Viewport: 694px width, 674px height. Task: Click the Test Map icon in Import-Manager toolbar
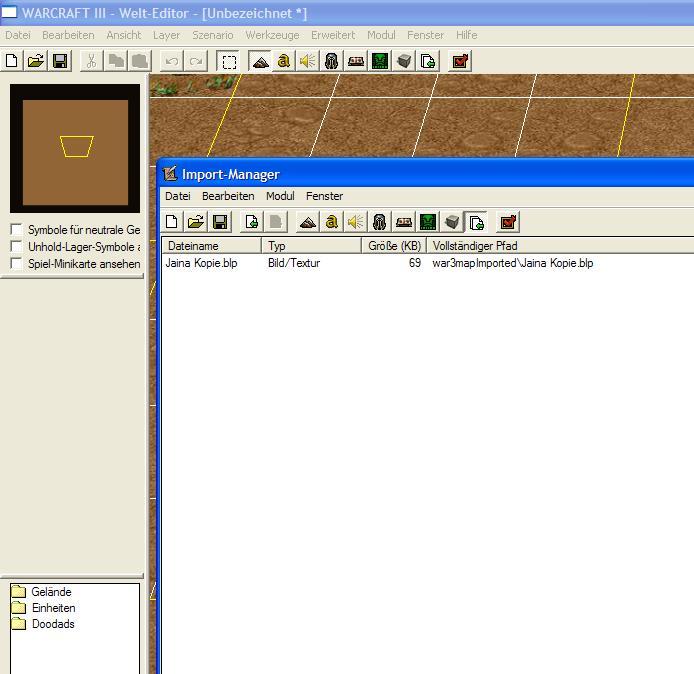(508, 222)
